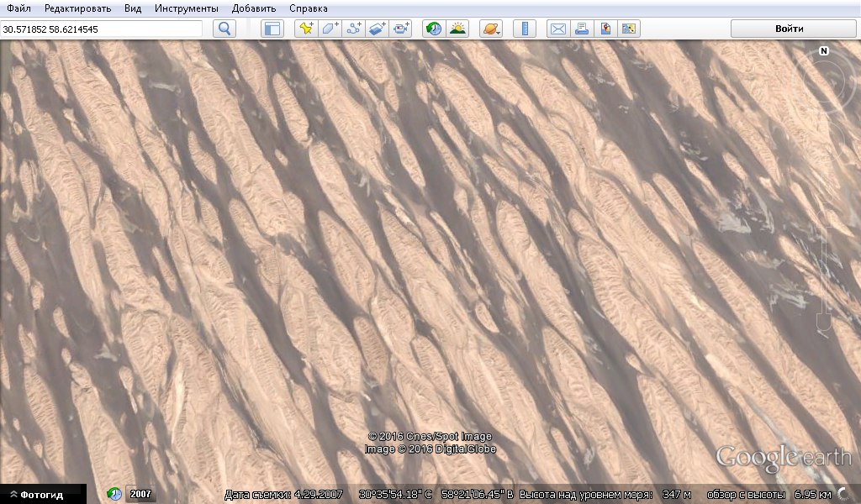861x504 pixels.
Task: Click the print icon
Action: coord(582,29)
